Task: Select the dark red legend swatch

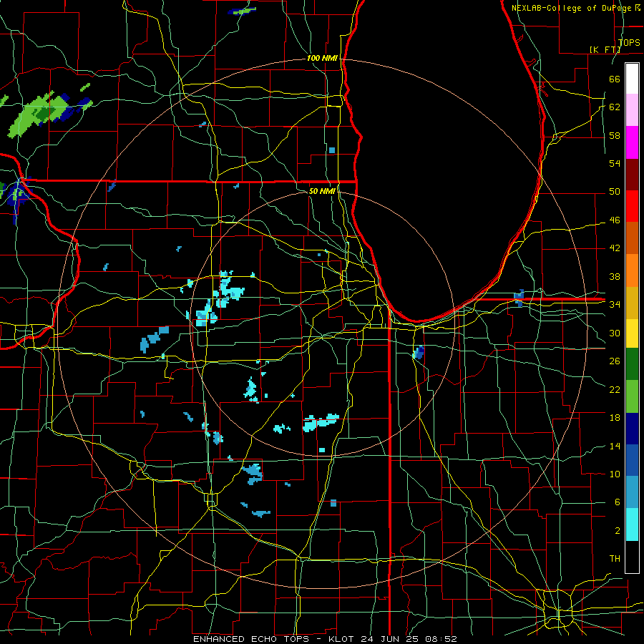Action: coord(632,175)
